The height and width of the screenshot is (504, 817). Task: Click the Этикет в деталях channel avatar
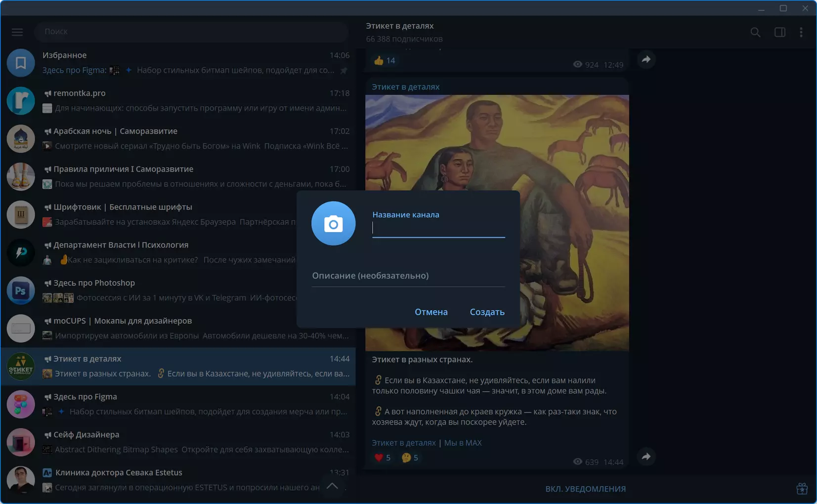21,366
